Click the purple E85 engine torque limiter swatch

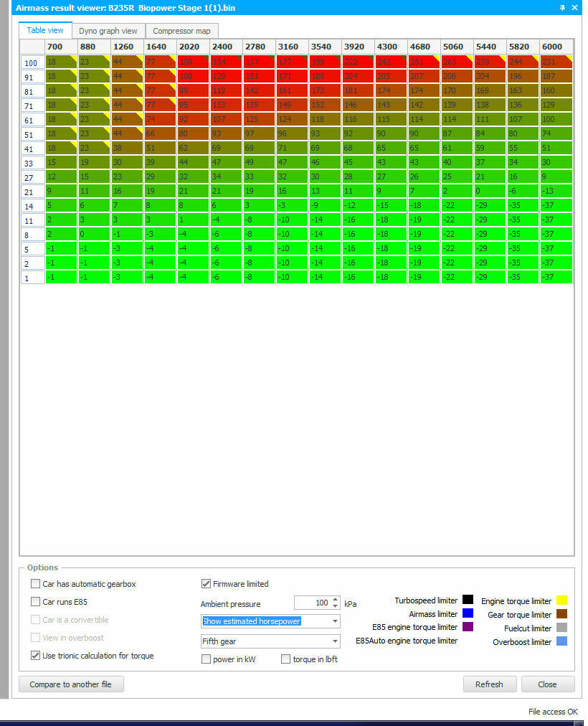pos(468,627)
